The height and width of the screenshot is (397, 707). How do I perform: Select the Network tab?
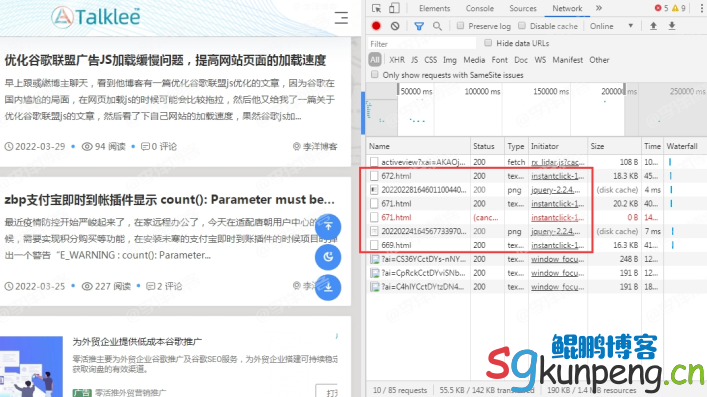click(567, 8)
